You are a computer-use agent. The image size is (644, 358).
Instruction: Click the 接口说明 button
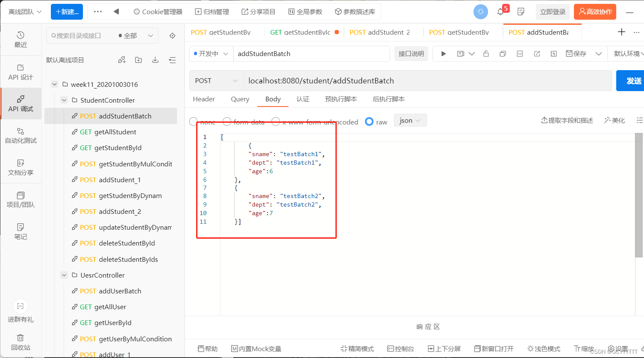[x=411, y=53]
